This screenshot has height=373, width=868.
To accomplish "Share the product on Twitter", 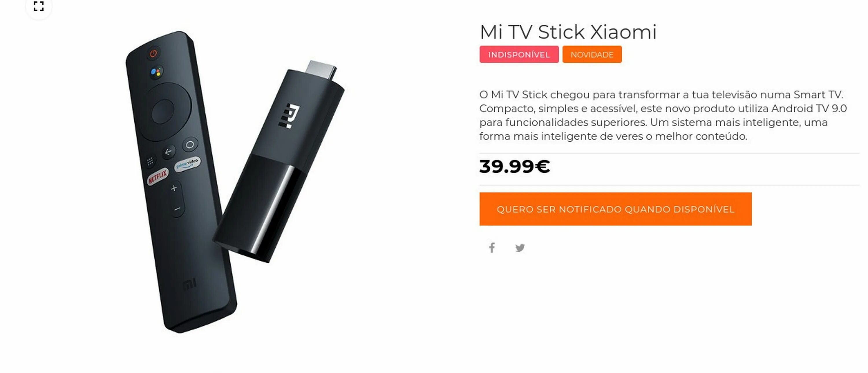I will pos(520,248).
